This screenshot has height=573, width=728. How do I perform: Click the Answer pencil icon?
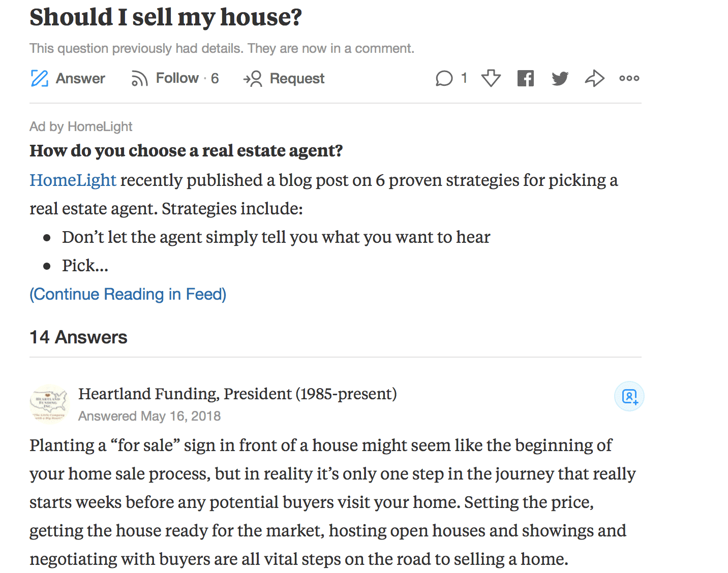[40, 78]
